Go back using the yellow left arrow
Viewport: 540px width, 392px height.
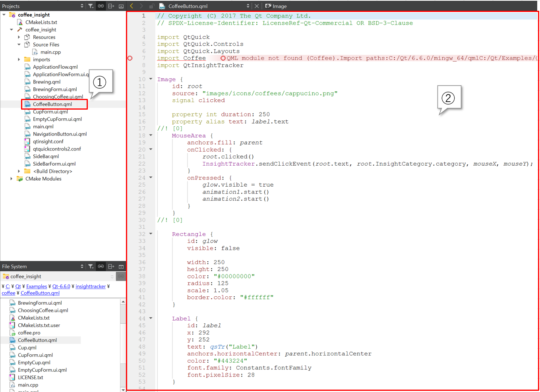(132, 6)
